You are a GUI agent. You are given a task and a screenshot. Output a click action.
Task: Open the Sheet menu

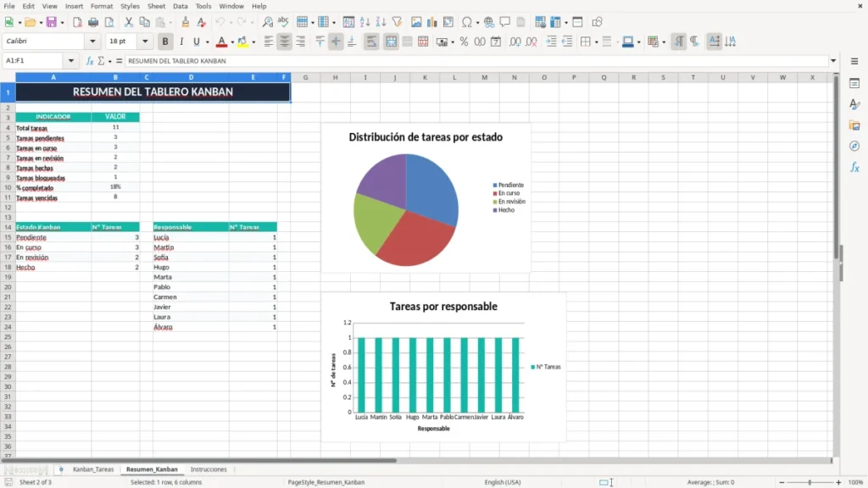(156, 6)
